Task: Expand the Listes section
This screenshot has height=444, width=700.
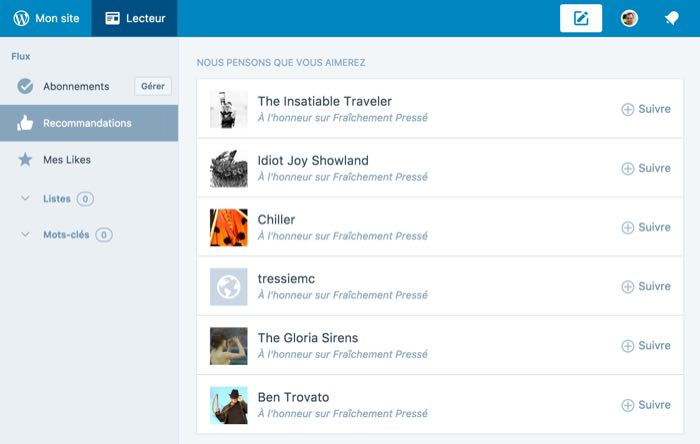Action: pyautogui.click(x=25, y=199)
